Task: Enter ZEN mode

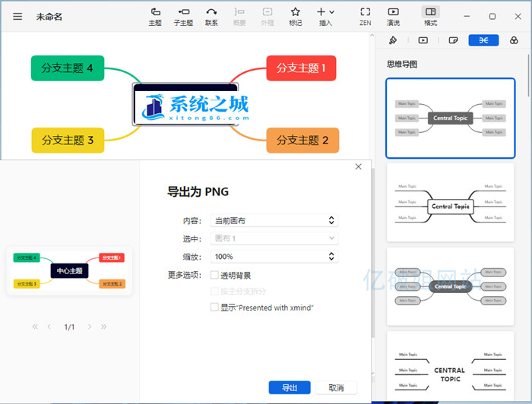Action: [x=365, y=16]
